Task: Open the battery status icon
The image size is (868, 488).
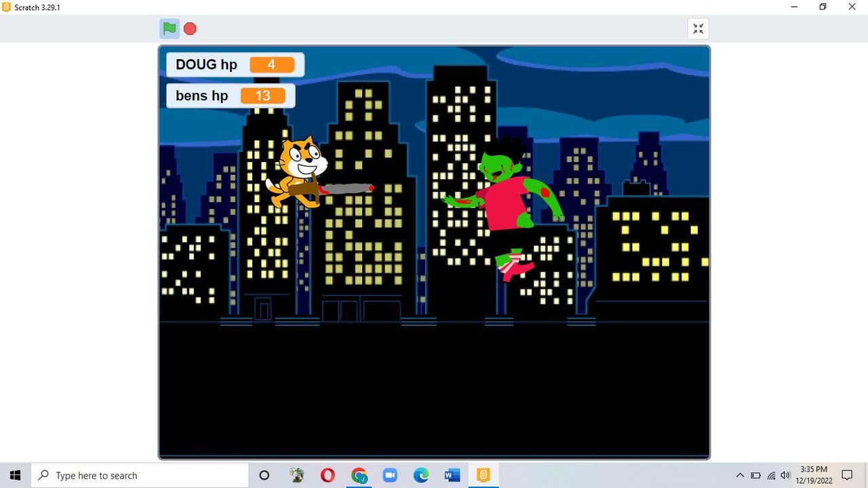Action: (x=755, y=475)
